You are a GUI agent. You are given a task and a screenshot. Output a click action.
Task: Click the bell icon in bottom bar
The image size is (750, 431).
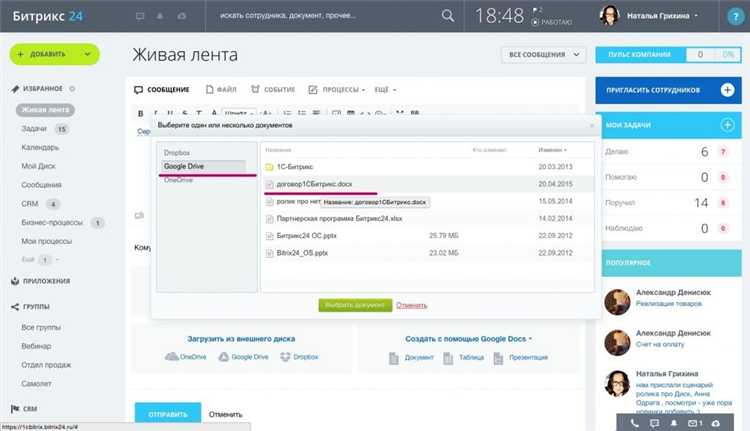coord(673,423)
